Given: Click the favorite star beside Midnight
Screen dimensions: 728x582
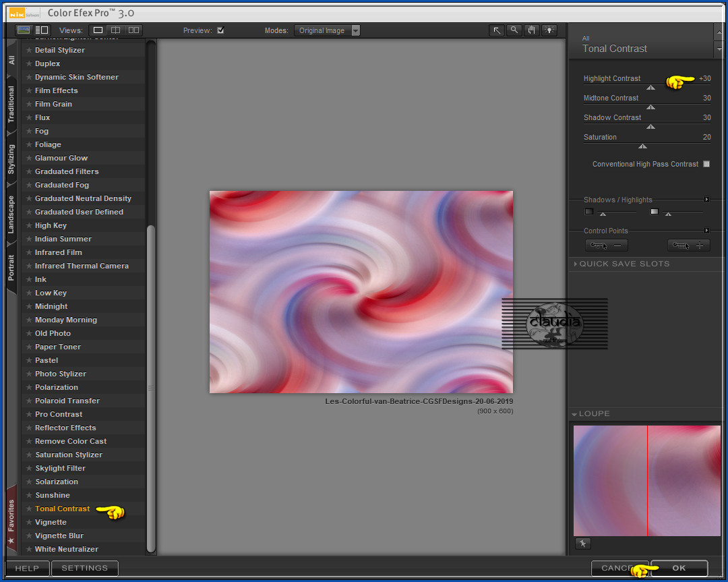Looking at the screenshot, I should 29,307.
